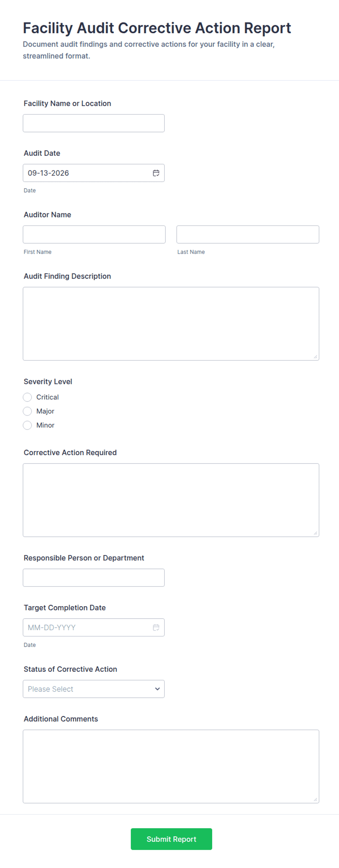Select the Minor severity radio button
Screen dimensions: 339x868
27,425
